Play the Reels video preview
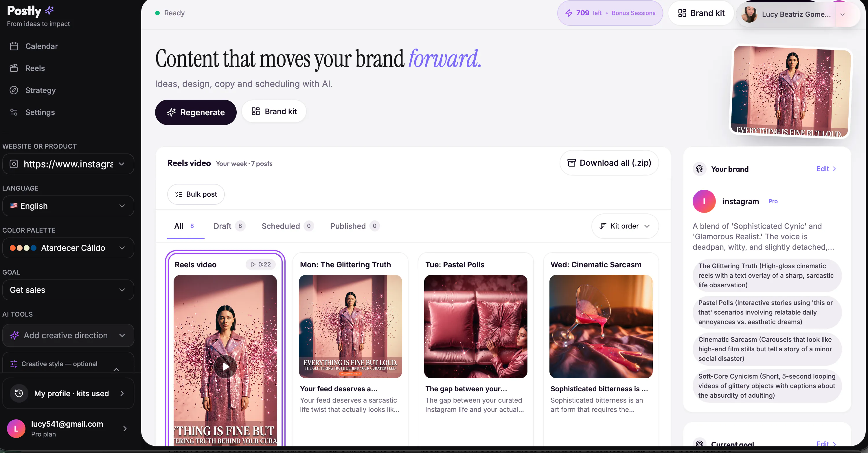868x453 pixels. [225, 367]
